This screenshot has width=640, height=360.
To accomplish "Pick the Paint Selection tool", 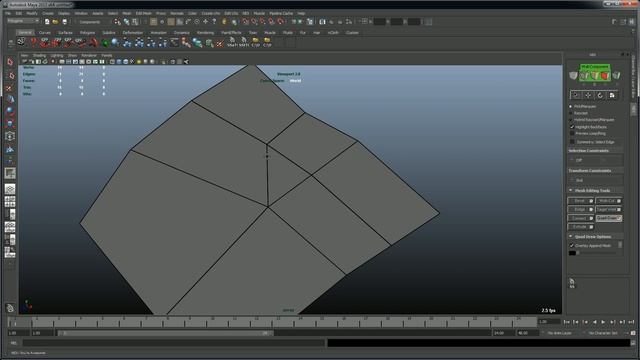I will [10, 87].
